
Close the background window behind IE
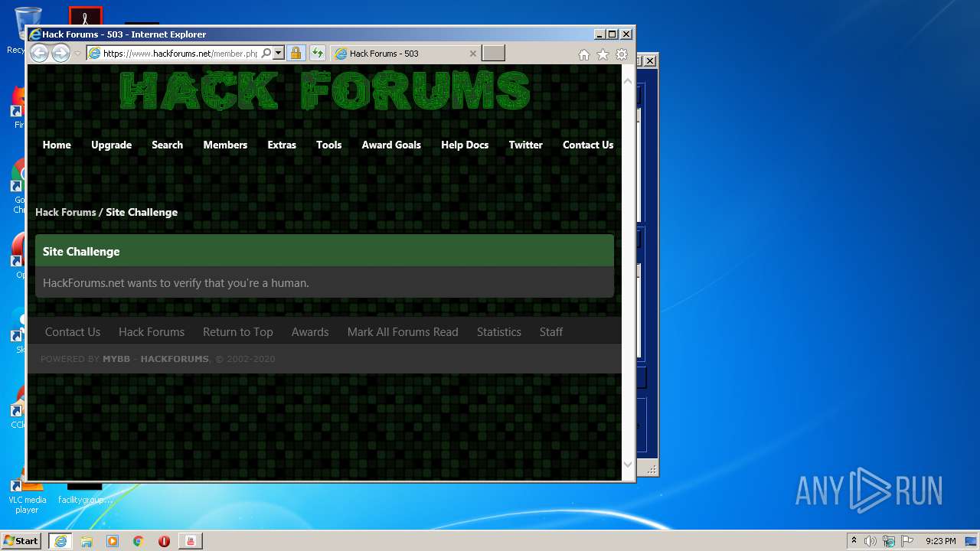tap(650, 60)
